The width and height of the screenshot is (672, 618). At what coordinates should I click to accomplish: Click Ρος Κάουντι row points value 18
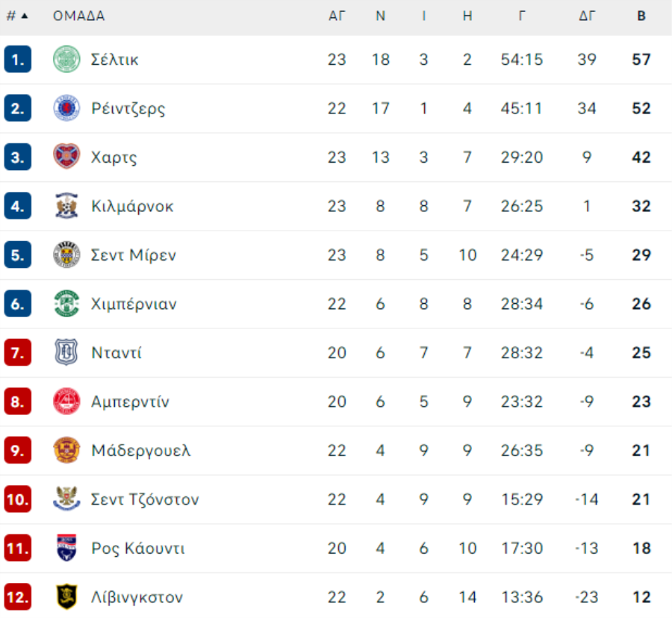click(x=641, y=548)
